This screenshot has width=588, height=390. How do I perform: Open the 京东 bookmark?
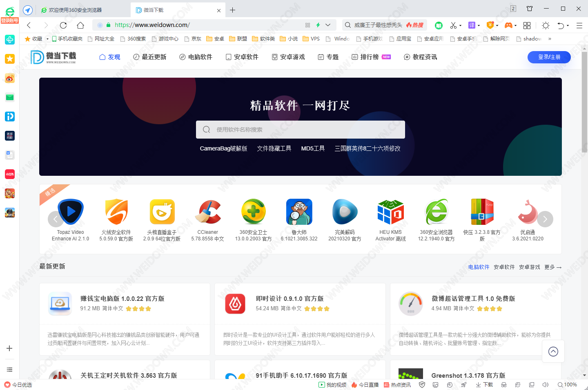pos(193,39)
